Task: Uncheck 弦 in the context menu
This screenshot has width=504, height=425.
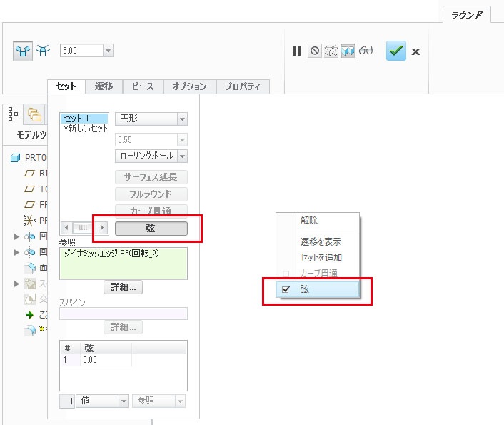Action: [x=286, y=289]
